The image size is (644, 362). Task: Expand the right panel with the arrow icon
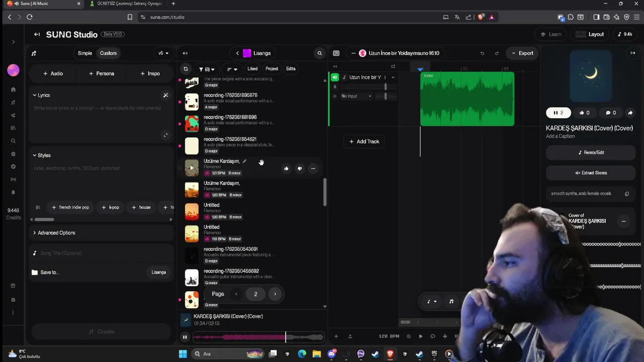click(x=633, y=53)
